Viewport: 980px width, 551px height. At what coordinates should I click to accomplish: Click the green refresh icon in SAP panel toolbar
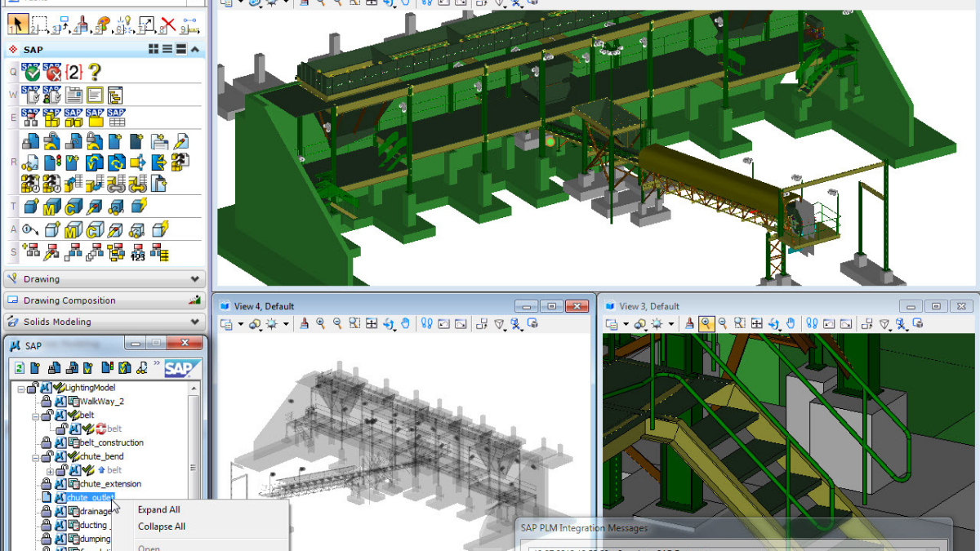tap(20, 368)
